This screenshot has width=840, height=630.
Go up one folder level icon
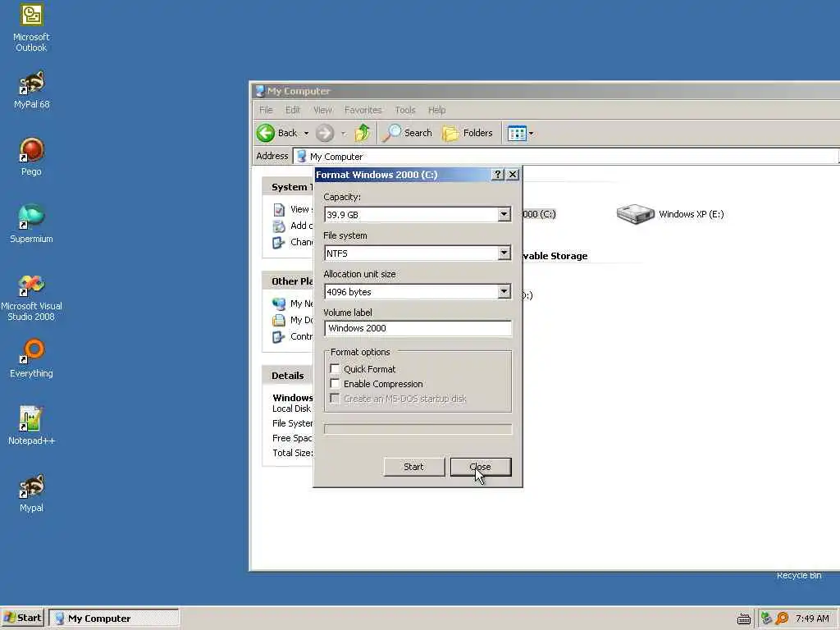tap(363, 133)
